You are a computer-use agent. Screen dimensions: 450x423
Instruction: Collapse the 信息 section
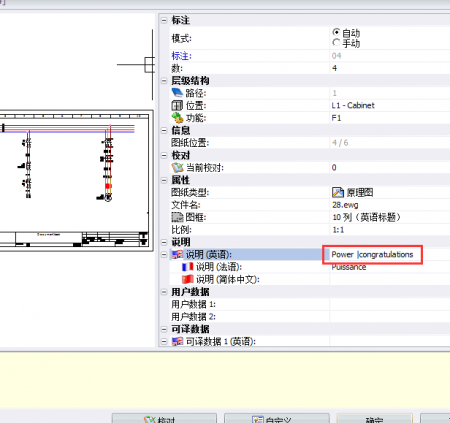coord(164,130)
